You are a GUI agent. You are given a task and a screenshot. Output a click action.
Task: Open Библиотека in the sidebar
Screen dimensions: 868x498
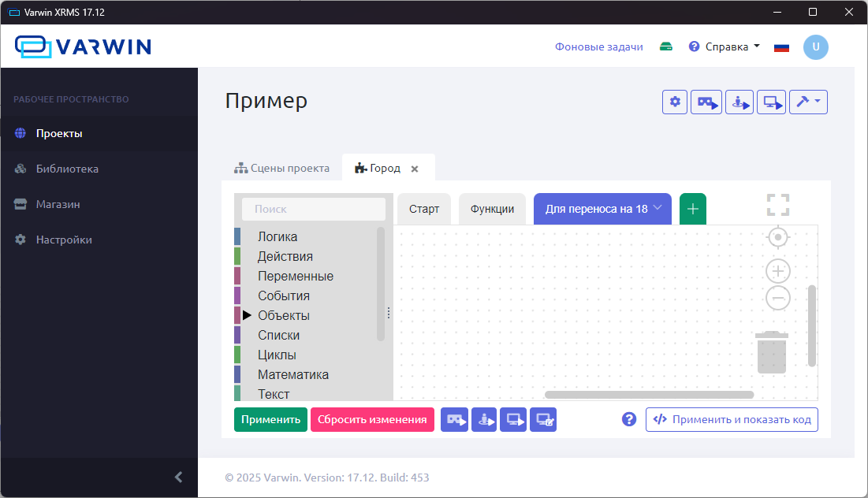[67, 169]
